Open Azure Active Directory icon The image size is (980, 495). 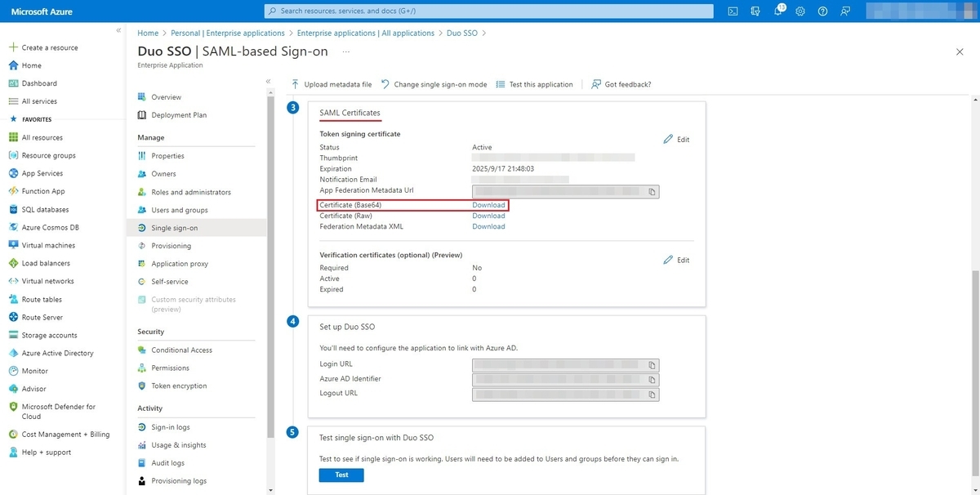pyautogui.click(x=13, y=353)
